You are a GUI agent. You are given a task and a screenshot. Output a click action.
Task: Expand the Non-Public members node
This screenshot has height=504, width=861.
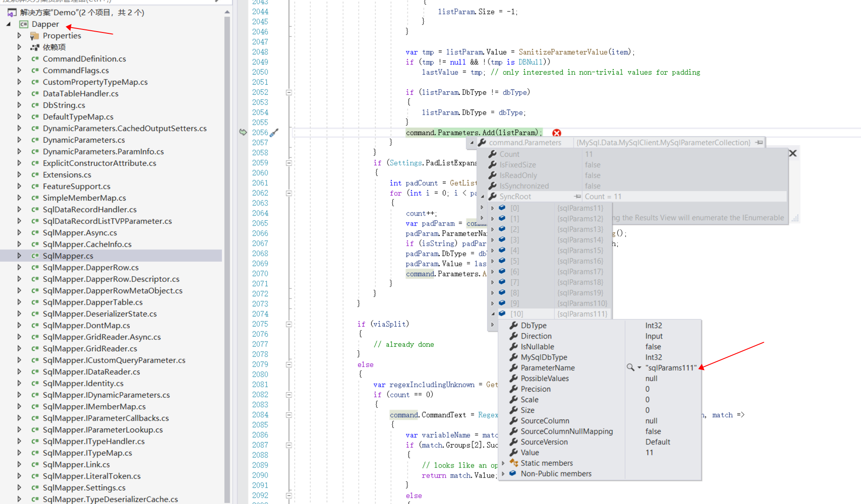pyautogui.click(x=503, y=474)
